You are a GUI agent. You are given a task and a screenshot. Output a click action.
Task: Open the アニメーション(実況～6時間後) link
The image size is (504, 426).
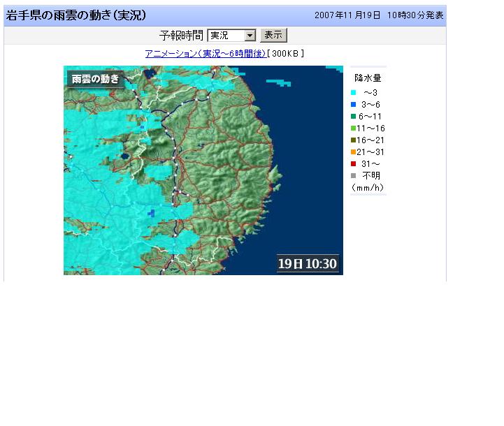click(205, 54)
